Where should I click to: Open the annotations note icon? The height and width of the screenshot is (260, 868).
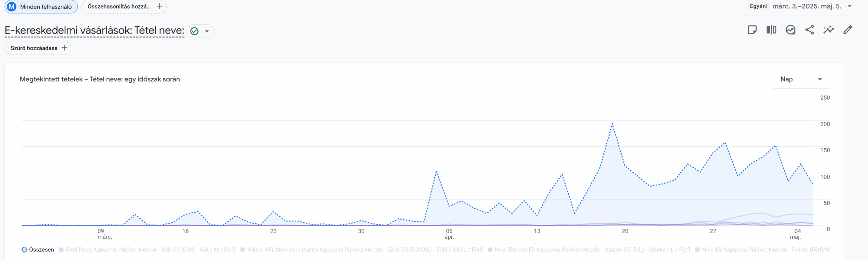tap(752, 30)
